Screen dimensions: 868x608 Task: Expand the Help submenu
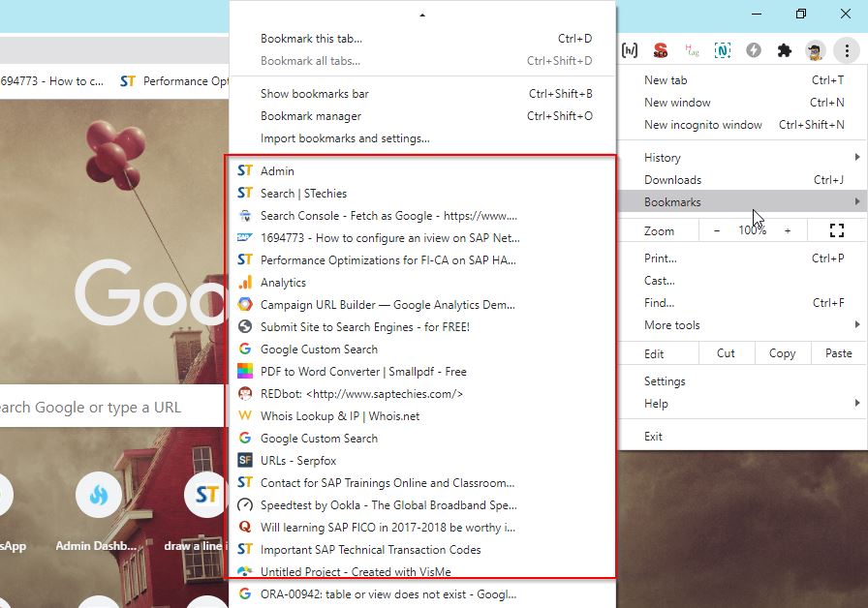pyautogui.click(x=656, y=403)
